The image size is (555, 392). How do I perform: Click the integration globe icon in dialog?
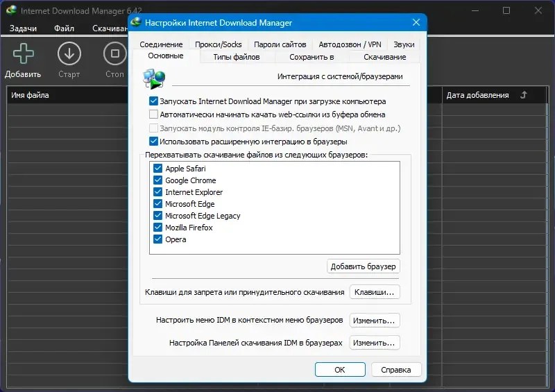[x=154, y=78]
